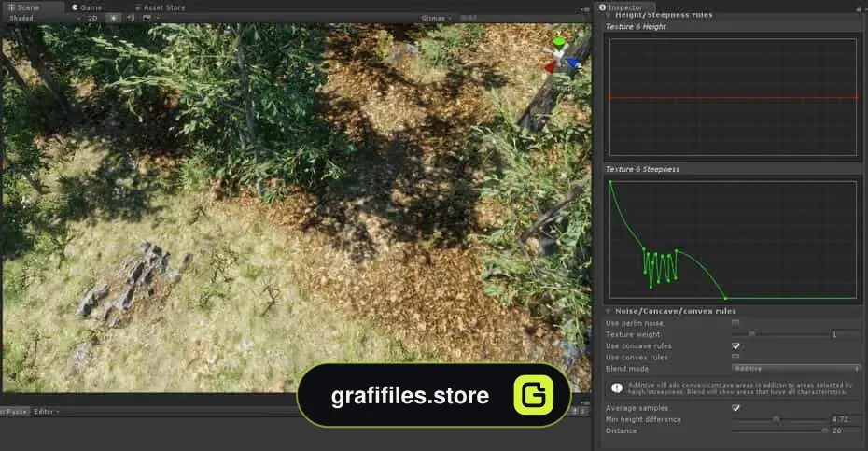Toggle 2D view mode
The width and height of the screenshot is (868, 451).
93,18
